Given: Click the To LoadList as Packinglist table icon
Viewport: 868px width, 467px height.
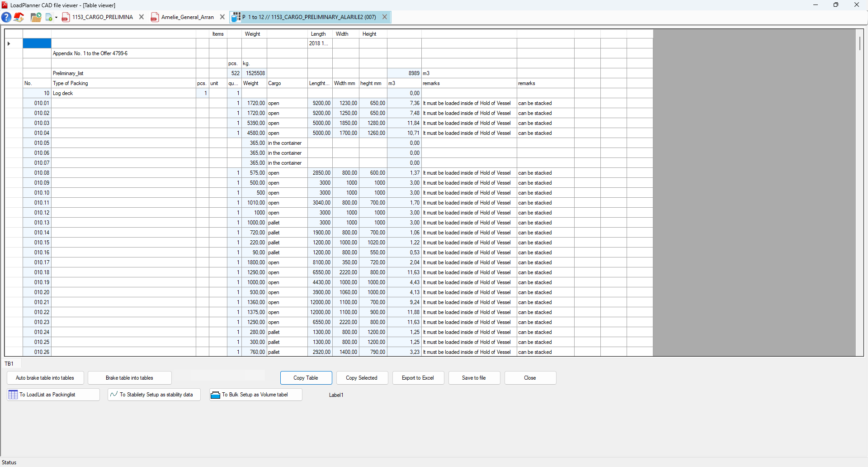Looking at the screenshot, I should tap(13, 395).
